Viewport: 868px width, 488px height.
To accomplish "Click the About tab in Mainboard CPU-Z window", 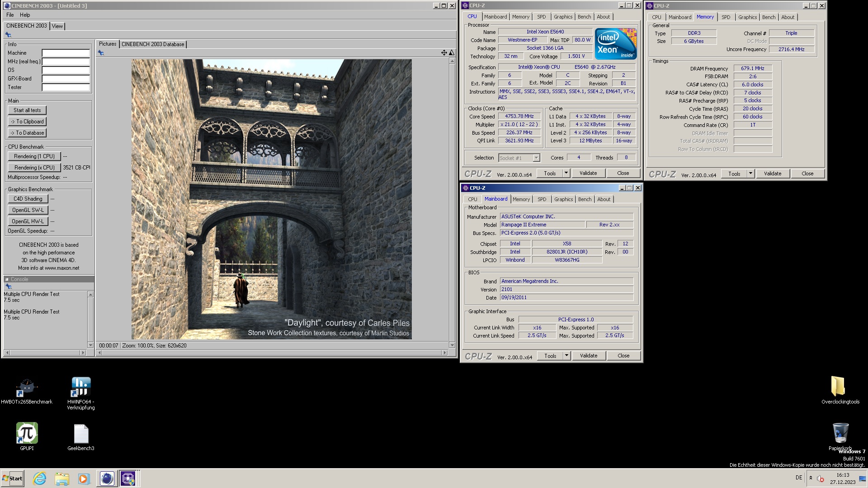I will click(604, 199).
